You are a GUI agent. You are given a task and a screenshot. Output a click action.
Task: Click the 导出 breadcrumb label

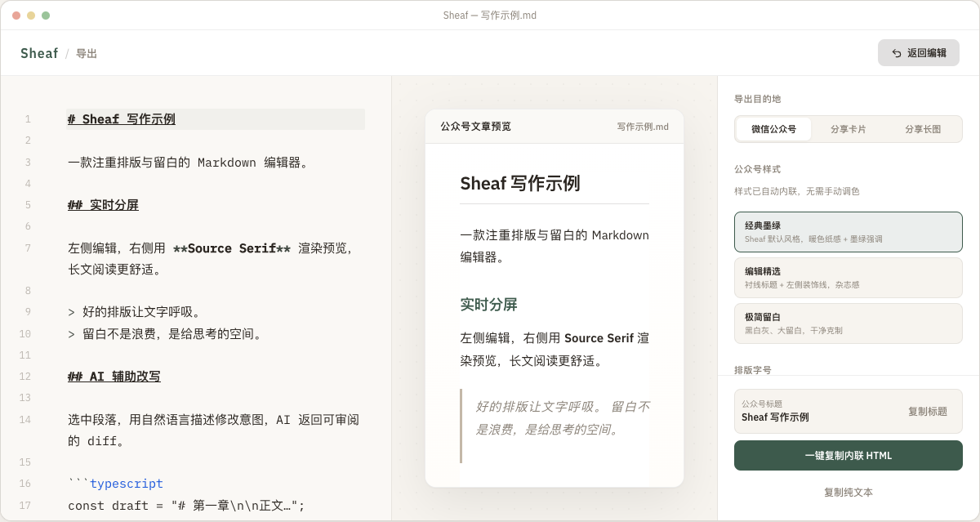pyautogui.click(x=87, y=54)
